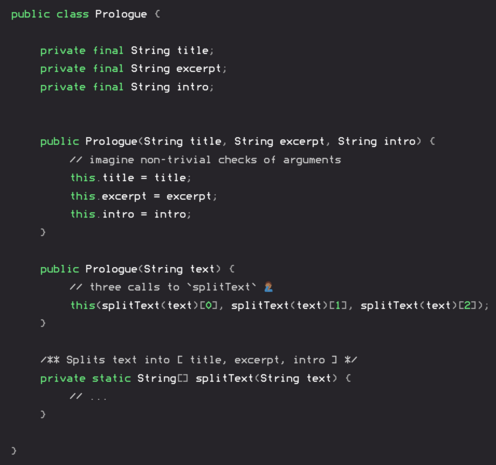Click the facepalm emoji in the comment

[268, 287]
